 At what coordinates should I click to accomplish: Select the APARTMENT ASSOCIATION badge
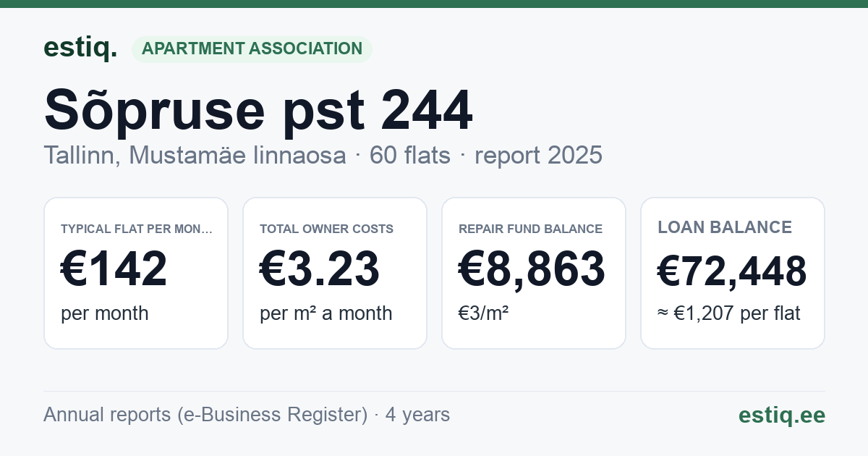pyautogui.click(x=252, y=49)
